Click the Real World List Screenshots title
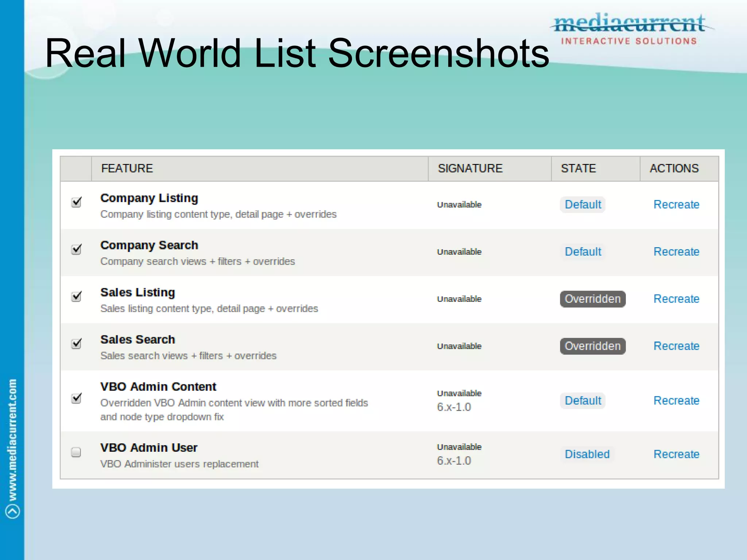 pyautogui.click(x=297, y=54)
